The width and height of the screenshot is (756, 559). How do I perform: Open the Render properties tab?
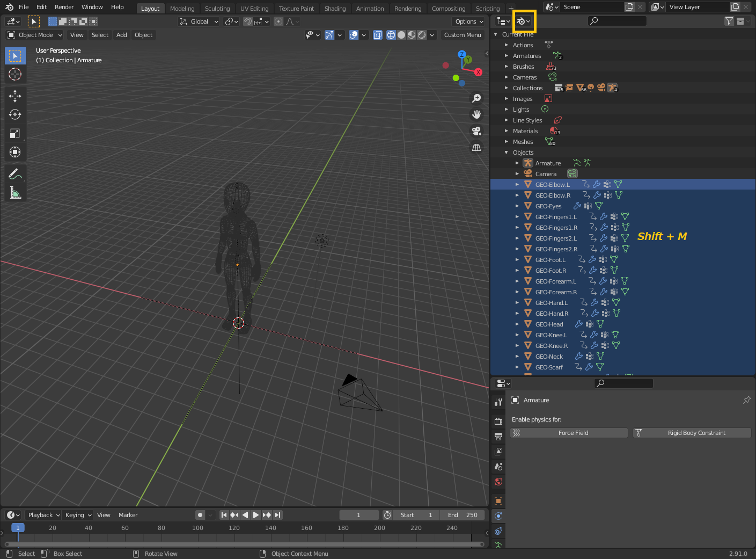tap(498, 421)
